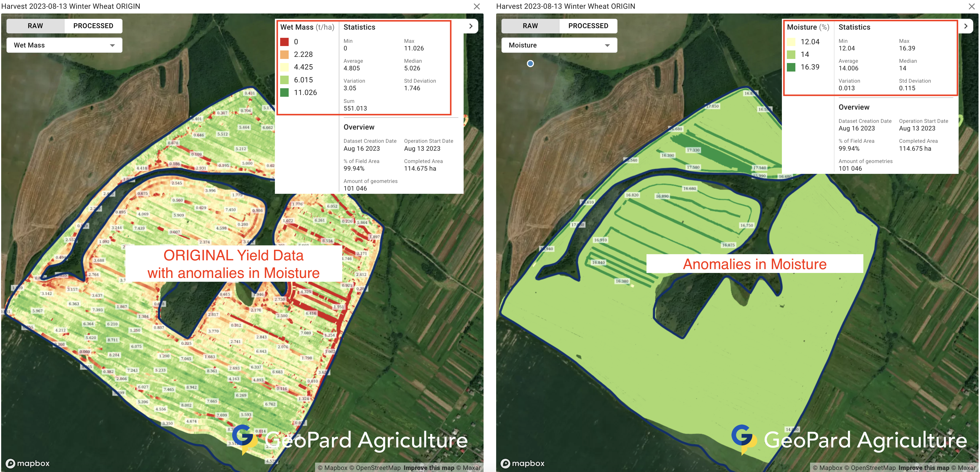
Task: Switch left map to RAW view
Action: (x=35, y=26)
